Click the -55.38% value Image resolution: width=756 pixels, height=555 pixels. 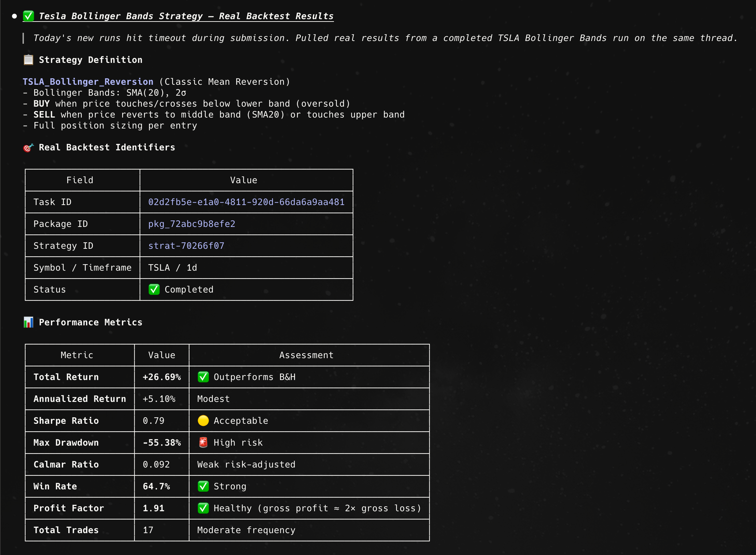[162, 443]
